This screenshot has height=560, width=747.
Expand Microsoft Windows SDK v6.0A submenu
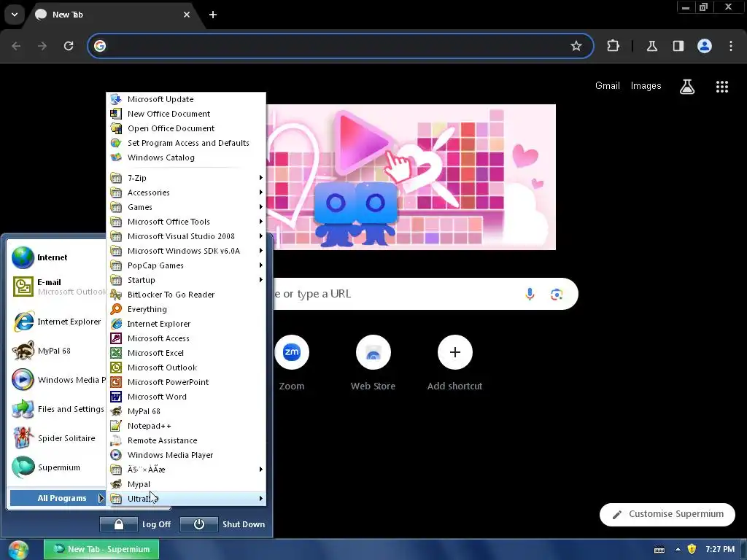tap(186, 251)
